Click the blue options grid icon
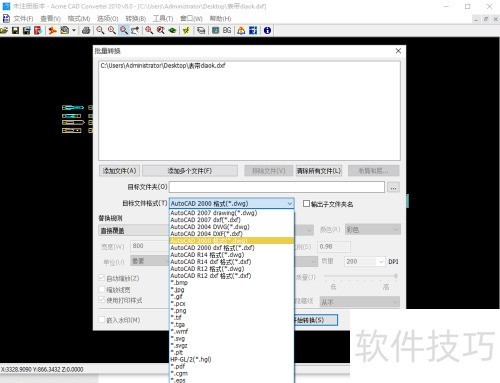 pos(253,31)
